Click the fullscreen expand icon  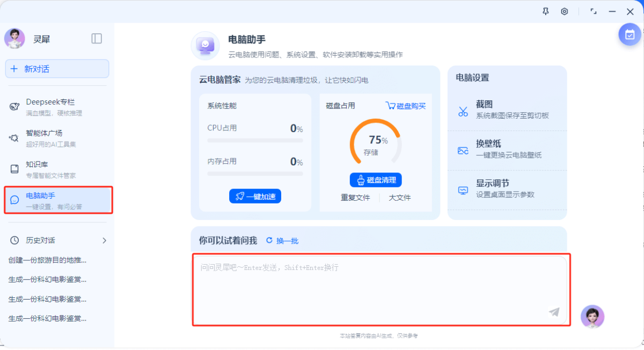tap(594, 11)
